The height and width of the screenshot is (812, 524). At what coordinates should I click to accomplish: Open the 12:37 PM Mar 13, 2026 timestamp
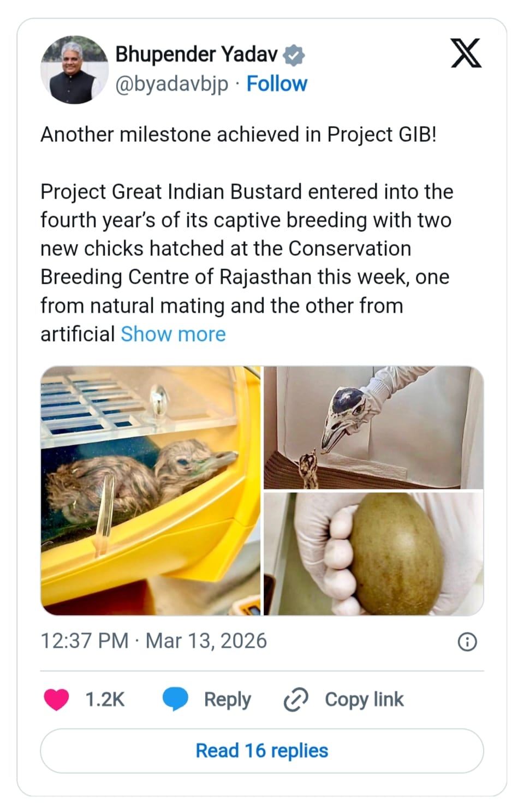(x=154, y=641)
